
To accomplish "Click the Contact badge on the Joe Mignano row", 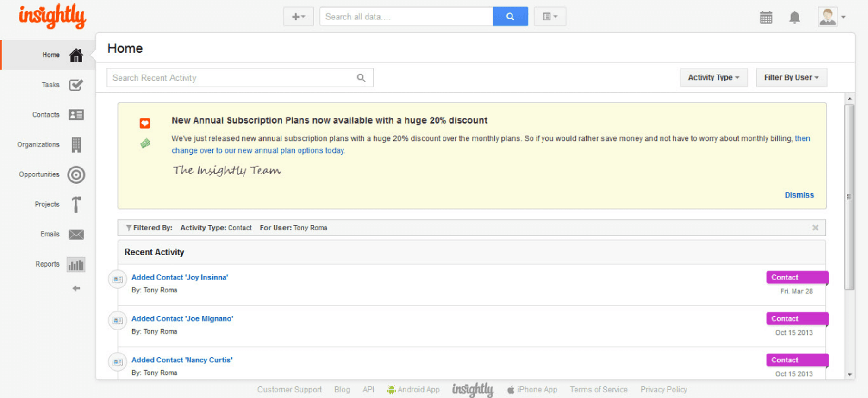I will 797,318.
